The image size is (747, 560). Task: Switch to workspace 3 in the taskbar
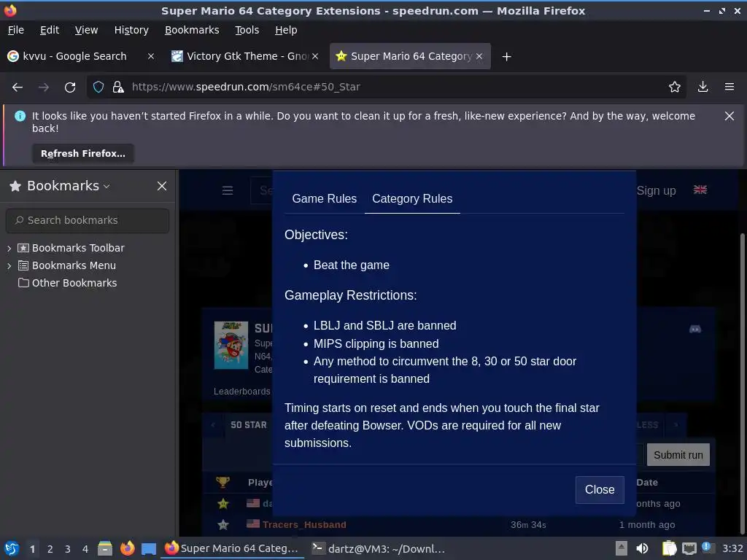pos(68,549)
